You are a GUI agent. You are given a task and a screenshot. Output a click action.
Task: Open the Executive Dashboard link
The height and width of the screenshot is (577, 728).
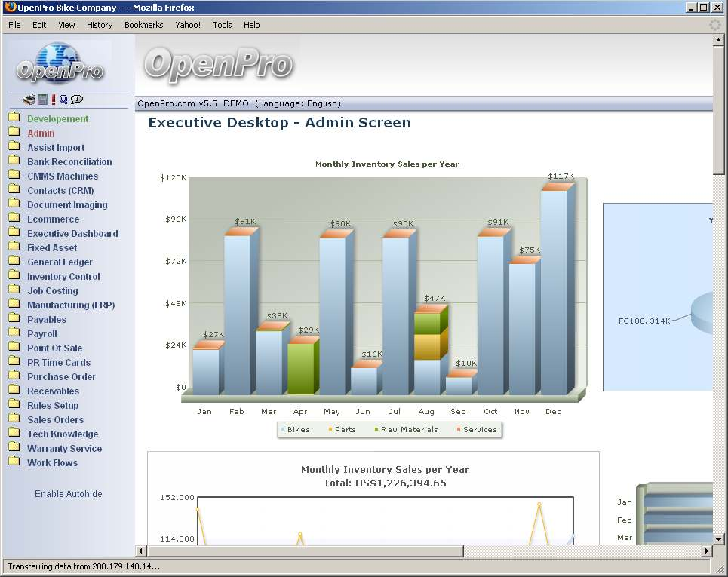pos(72,234)
